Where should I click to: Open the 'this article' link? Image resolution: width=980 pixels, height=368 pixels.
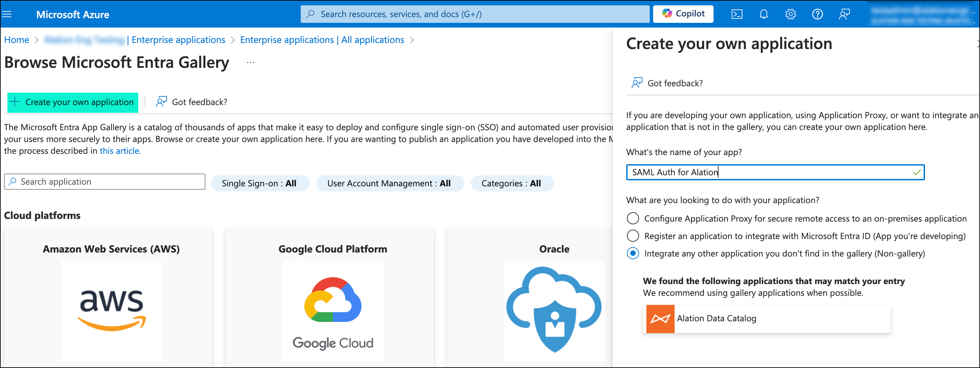(120, 151)
